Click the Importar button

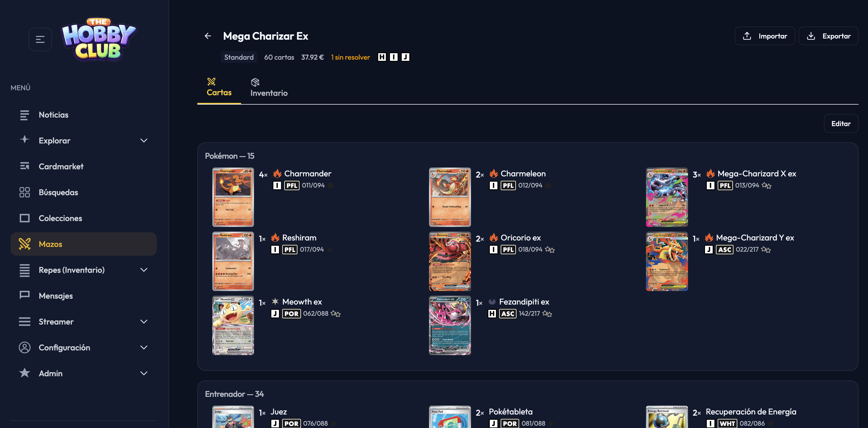tap(765, 36)
